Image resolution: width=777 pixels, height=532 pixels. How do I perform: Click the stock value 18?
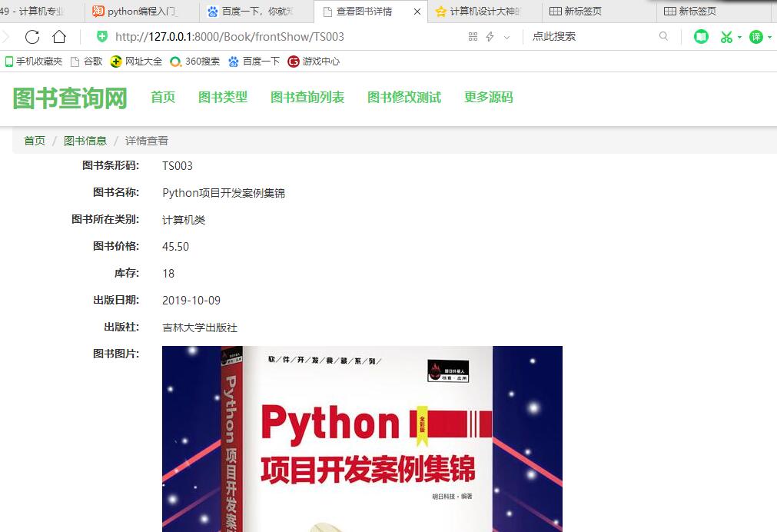168,274
